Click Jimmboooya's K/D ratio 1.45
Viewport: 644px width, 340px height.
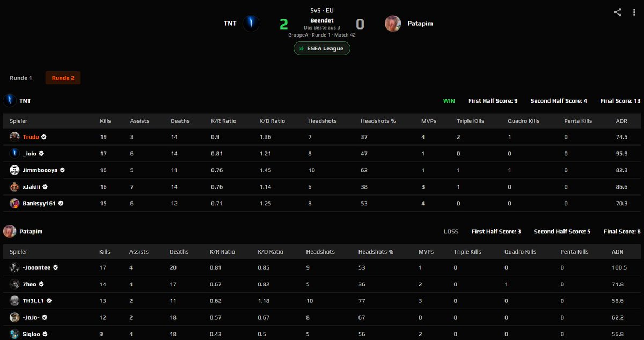(x=265, y=170)
